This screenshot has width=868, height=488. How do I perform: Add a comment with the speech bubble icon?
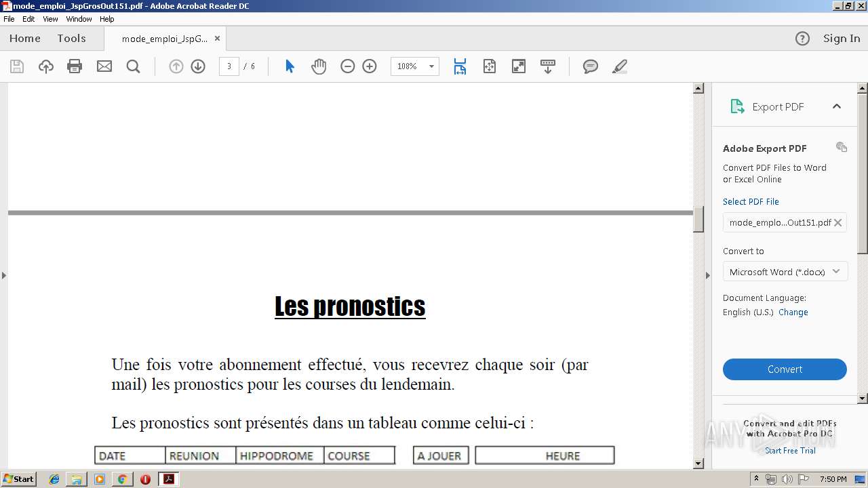point(591,66)
